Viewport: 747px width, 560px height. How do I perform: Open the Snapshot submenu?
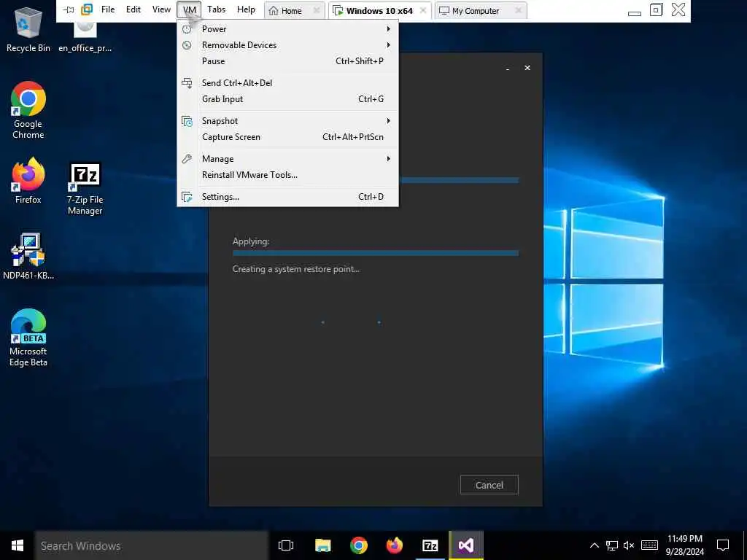(x=287, y=121)
